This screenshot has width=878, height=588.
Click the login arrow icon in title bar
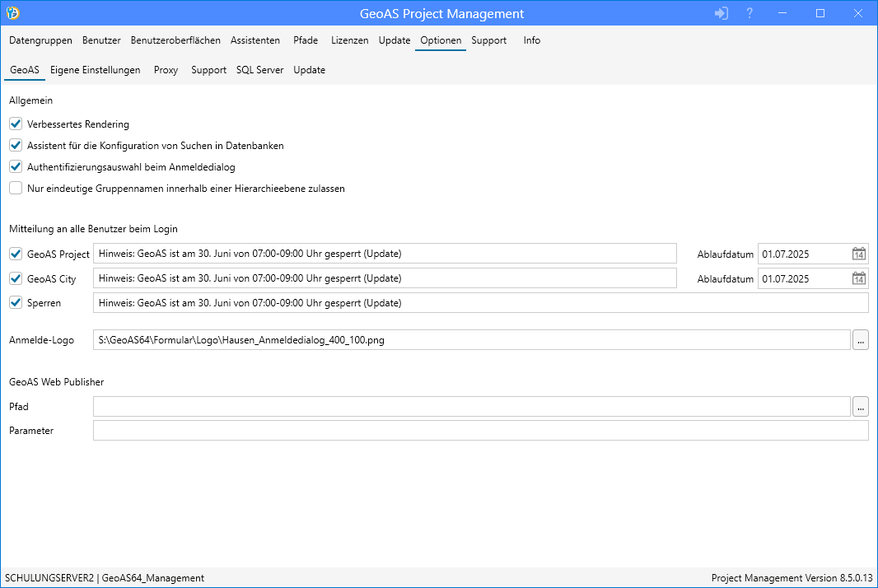[722, 13]
